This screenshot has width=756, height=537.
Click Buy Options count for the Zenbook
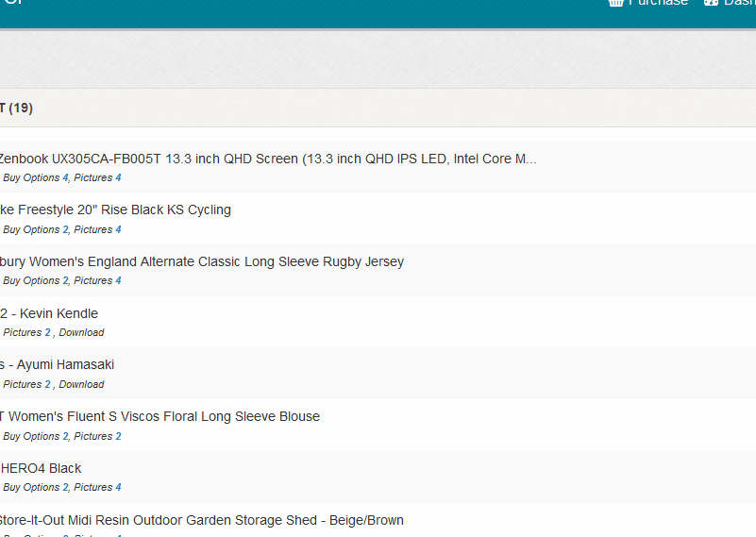(65, 178)
